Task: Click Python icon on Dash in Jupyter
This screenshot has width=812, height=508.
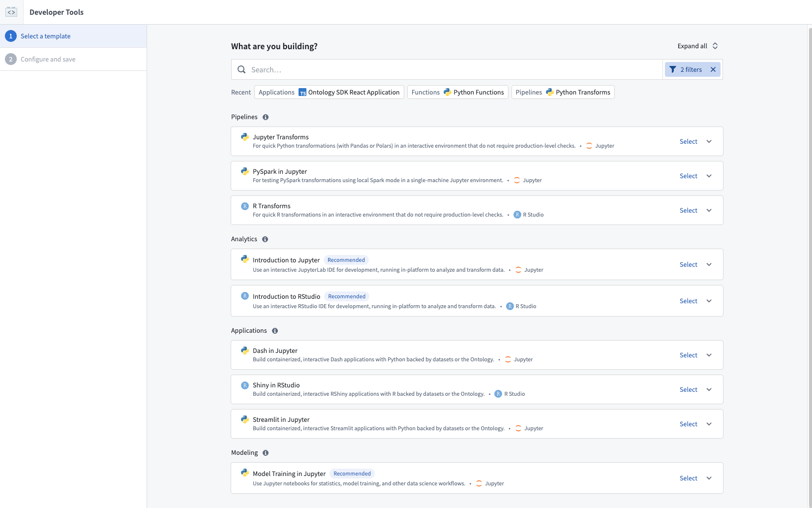Action: [x=245, y=350]
